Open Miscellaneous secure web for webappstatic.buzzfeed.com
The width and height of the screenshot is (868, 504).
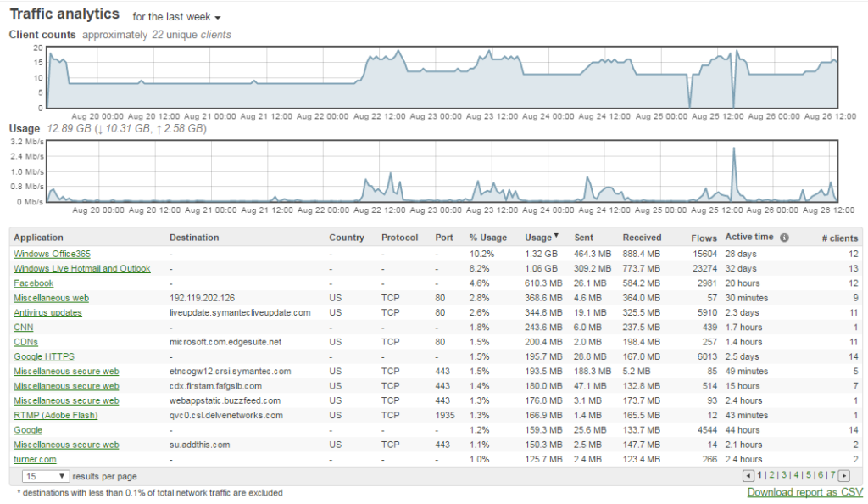tap(66, 400)
